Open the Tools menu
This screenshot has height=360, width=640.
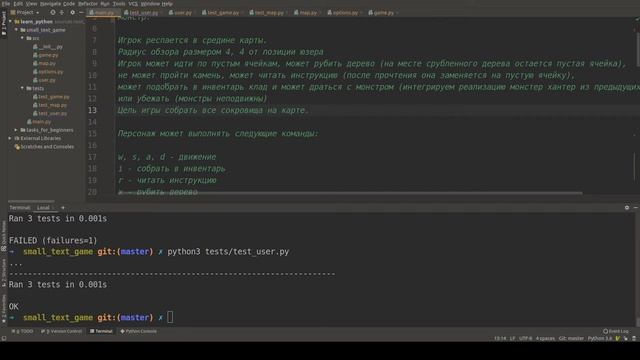(x=119, y=4)
